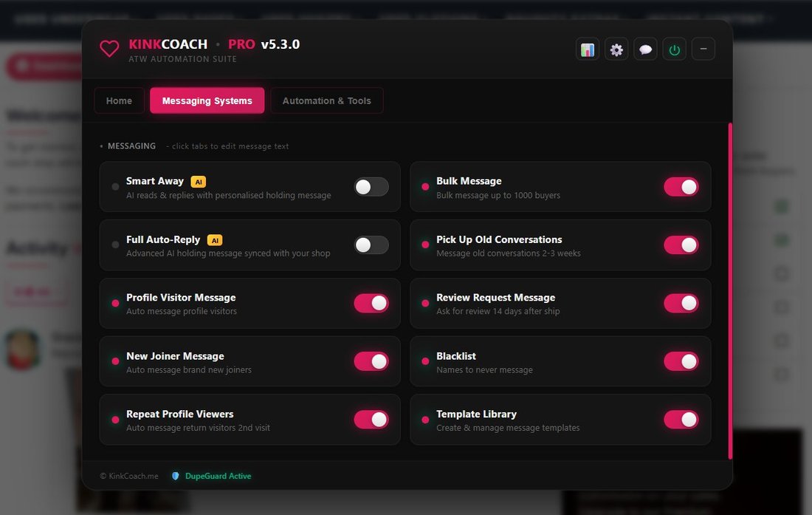
Task: Click the status dot beside Repeat Profile Viewers
Action: [x=115, y=420]
